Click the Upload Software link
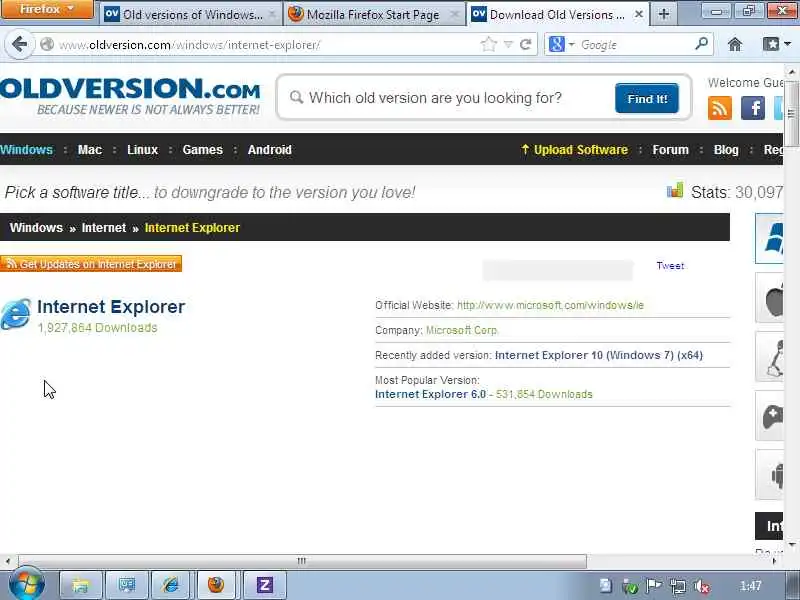The height and width of the screenshot is (600, 800). pos(574,150)
